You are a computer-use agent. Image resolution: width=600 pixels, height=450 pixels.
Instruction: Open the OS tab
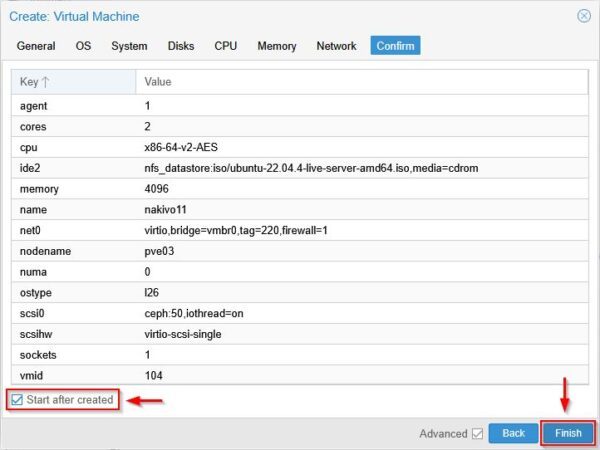click(x=83, y=46)
